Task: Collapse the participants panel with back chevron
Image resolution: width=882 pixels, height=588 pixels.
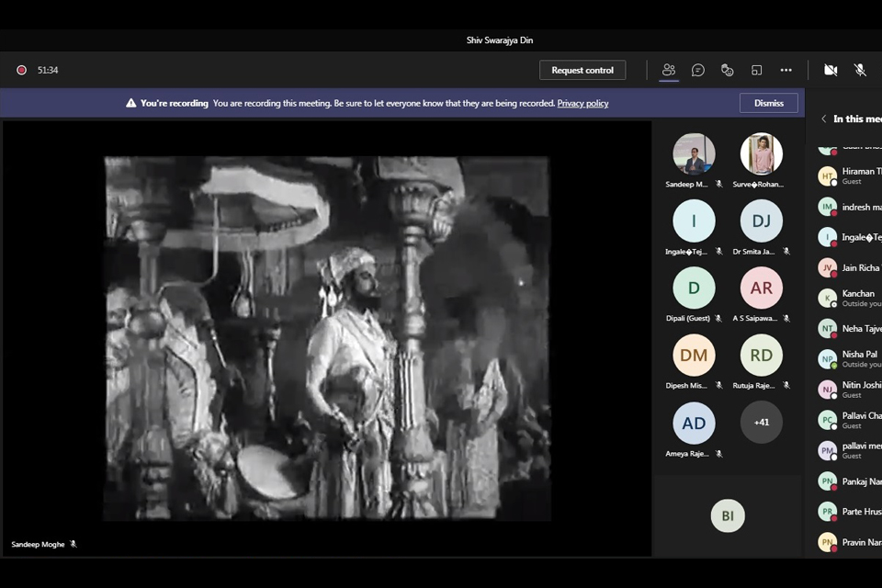Action: pyautogui.click(x=823, y=119)
